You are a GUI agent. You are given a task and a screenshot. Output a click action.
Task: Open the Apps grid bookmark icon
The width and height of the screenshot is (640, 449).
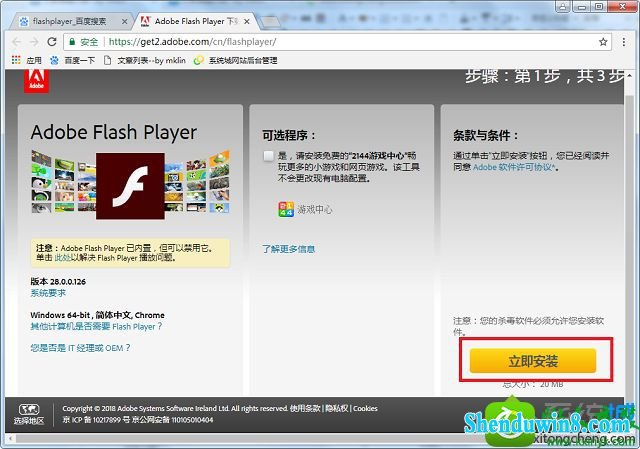coord(16,60)
